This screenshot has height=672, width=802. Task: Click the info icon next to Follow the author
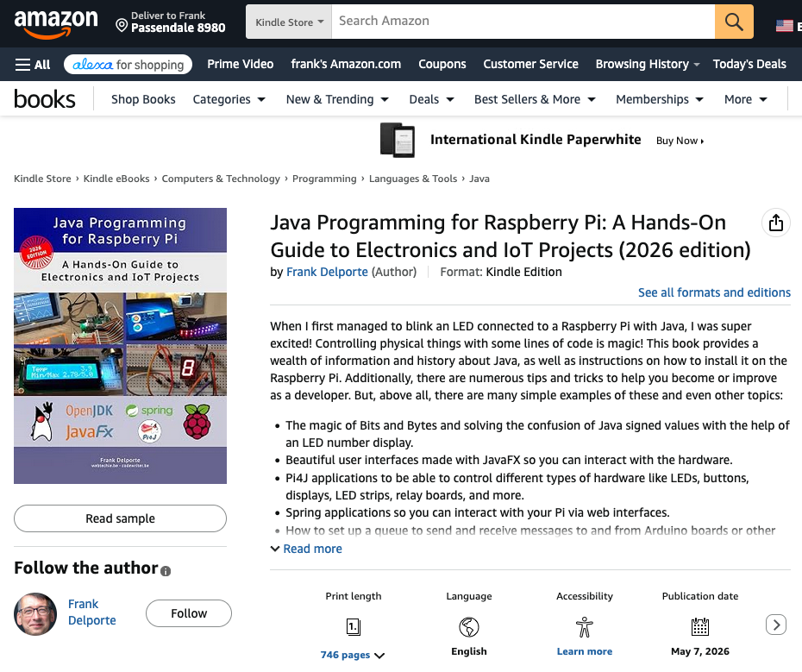click(x=166, y=571)
